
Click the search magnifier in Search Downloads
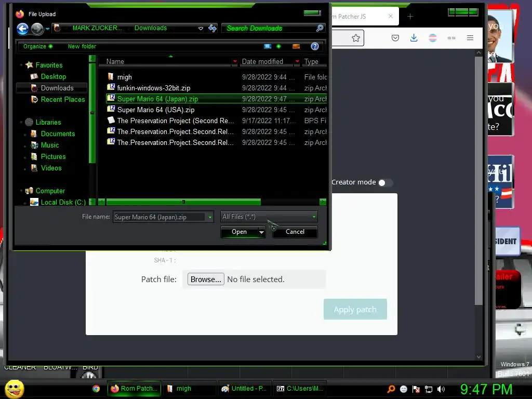tap(320, 28)
